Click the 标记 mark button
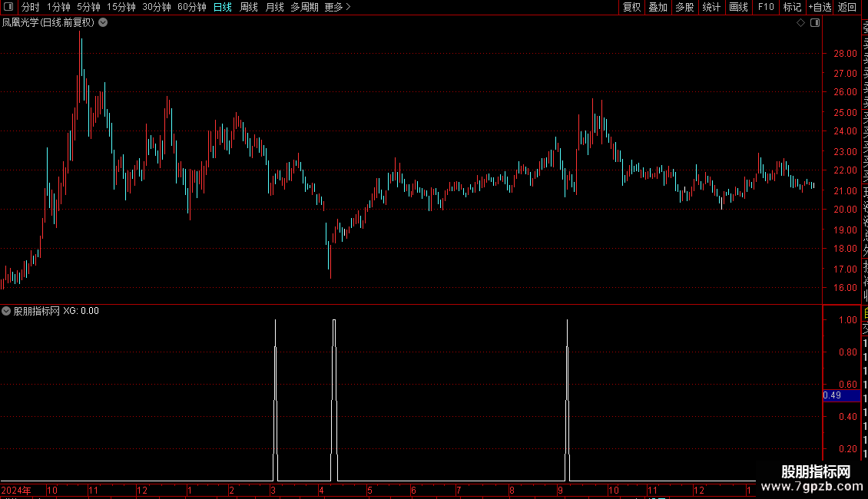 point(792,7)
